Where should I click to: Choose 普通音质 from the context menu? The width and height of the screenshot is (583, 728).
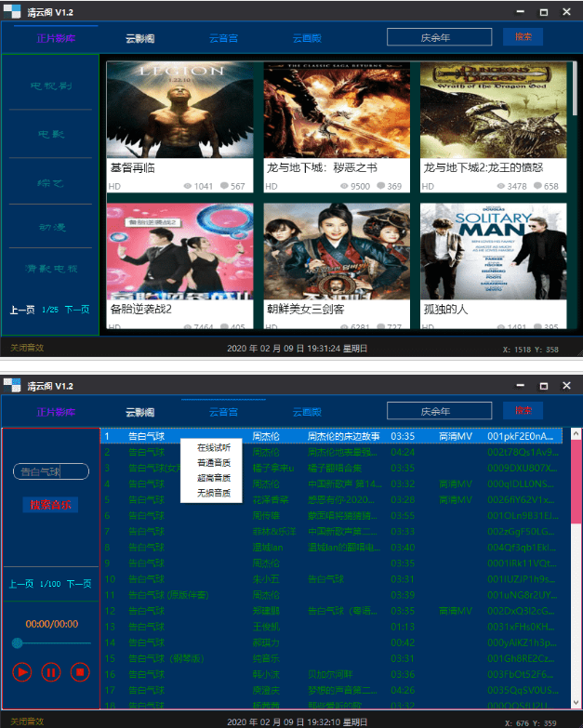coord(214,463)
